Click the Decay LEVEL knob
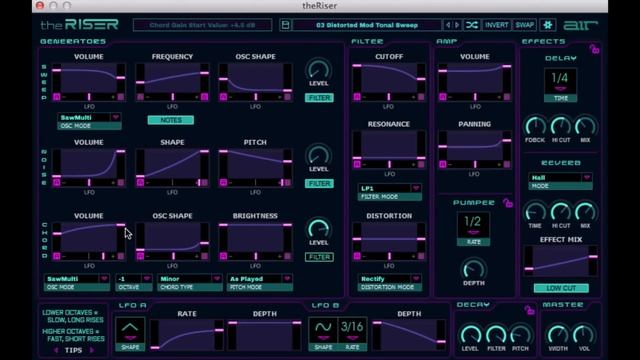This screenshot has width=640, height=360. pos(470,334)
